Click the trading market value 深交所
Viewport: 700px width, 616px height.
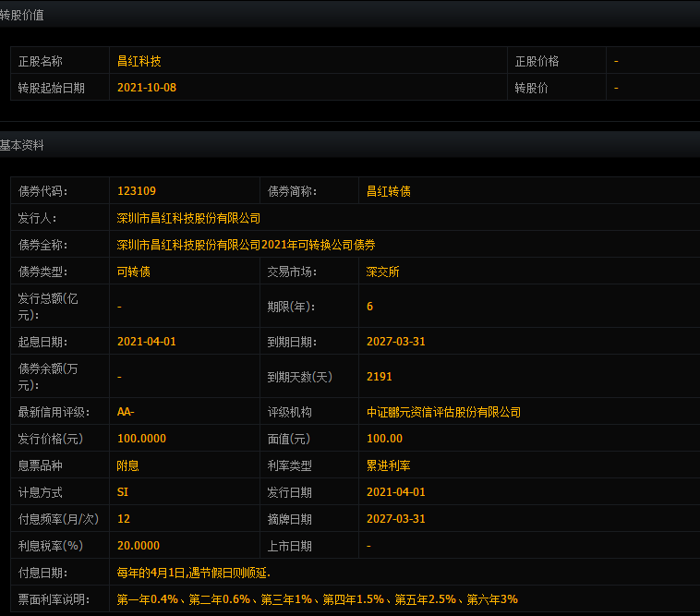click(382, 272)
